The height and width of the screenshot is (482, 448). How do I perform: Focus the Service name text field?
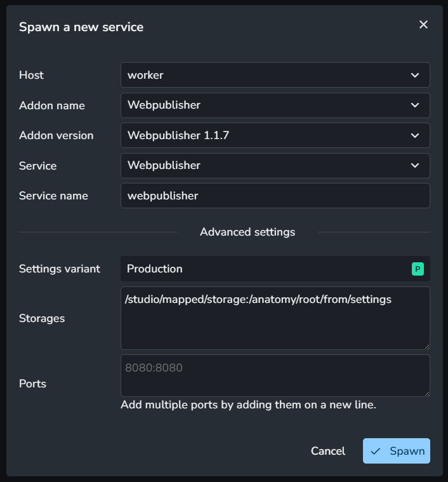(275, 196)
